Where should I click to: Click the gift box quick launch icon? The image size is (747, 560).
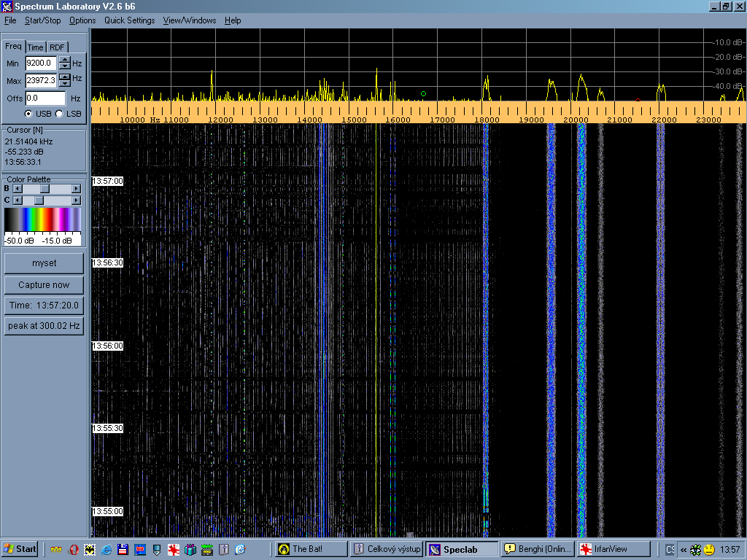(190, 550)
